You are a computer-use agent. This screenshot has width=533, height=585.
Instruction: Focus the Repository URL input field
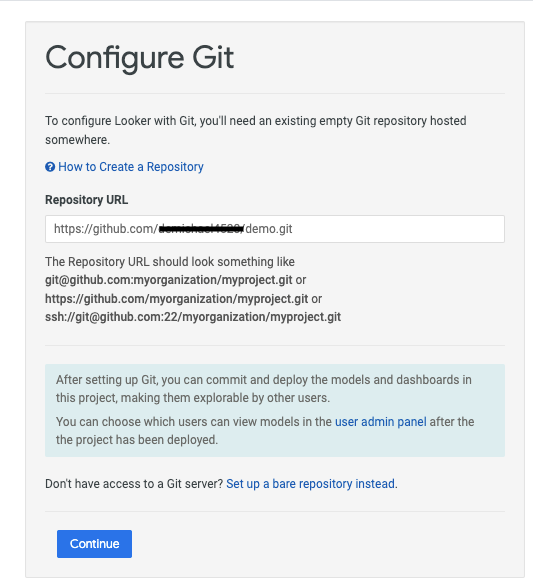(x=275, y=229)
